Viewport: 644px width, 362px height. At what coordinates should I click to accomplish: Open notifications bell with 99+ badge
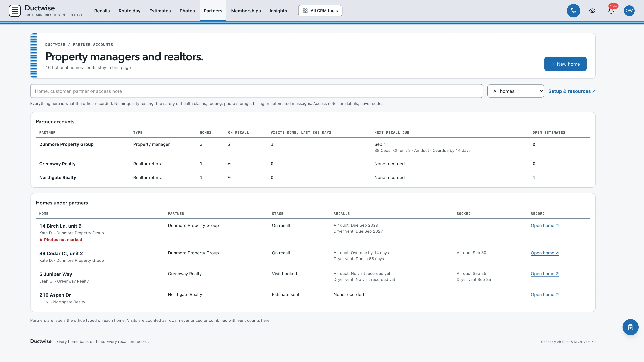click(611, 11)
